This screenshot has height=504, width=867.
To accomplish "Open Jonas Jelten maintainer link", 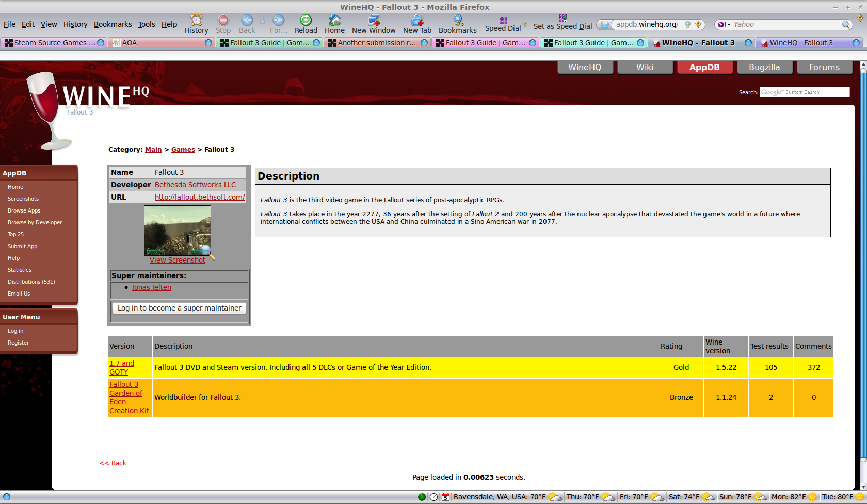I will (x=151, y=287).
